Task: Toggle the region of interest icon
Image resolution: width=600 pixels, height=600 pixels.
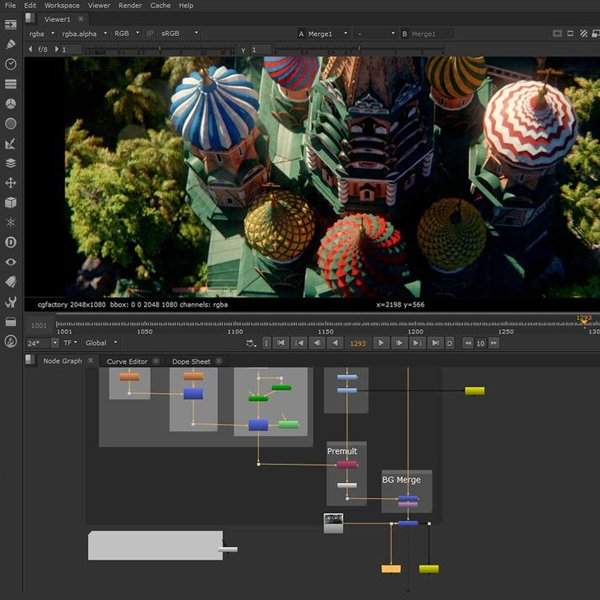Action: (570, 34)
